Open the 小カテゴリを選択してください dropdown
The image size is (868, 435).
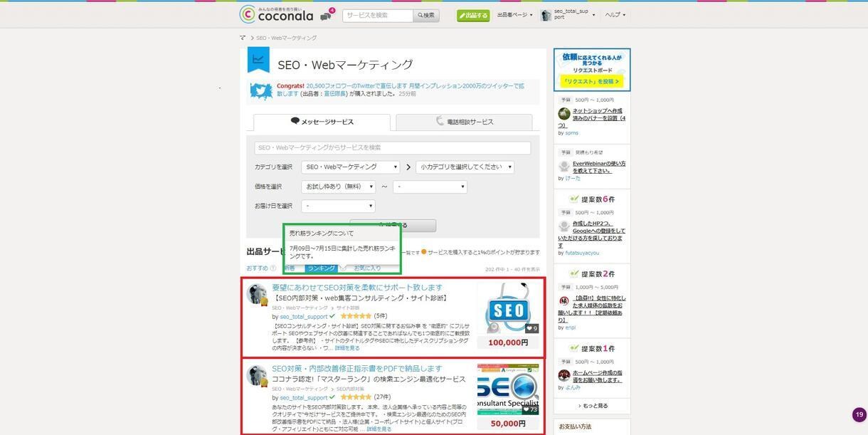[x=465, y=167]
